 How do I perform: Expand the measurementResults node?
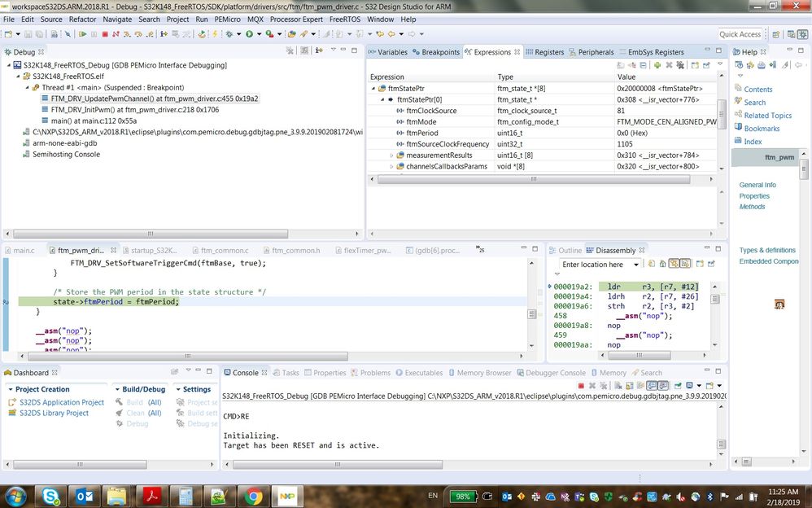[x=392, y=155]
